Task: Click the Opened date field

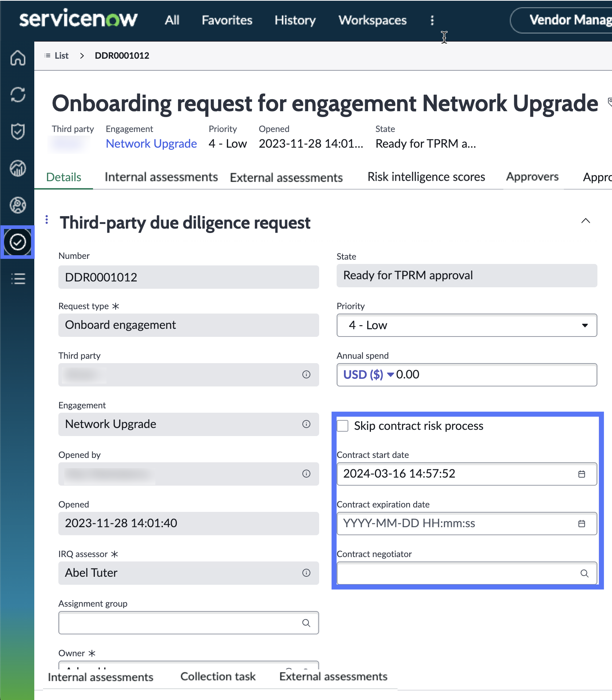Action: point(189,524)
